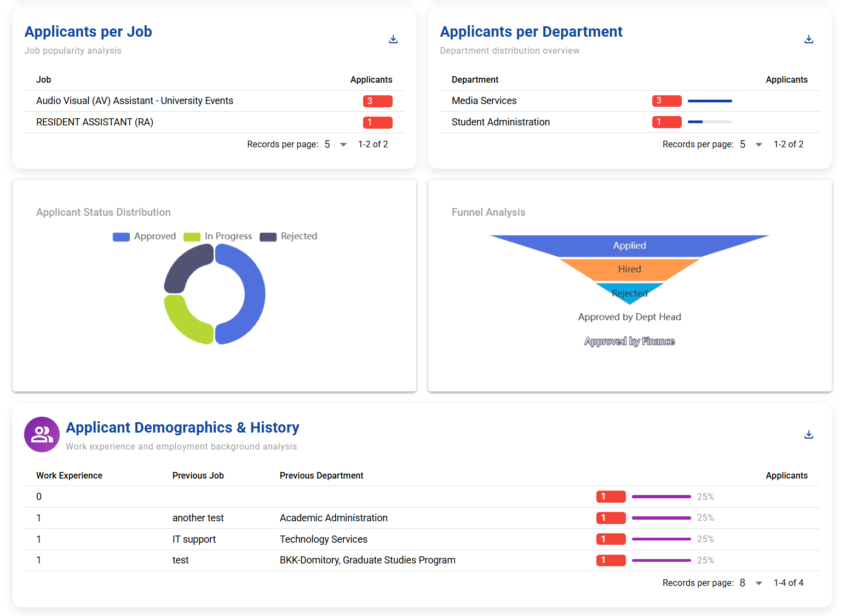Viewport: 845px width, 616px height.
Task: Sort by Previous Job column header
Action: tap(198, 476)
